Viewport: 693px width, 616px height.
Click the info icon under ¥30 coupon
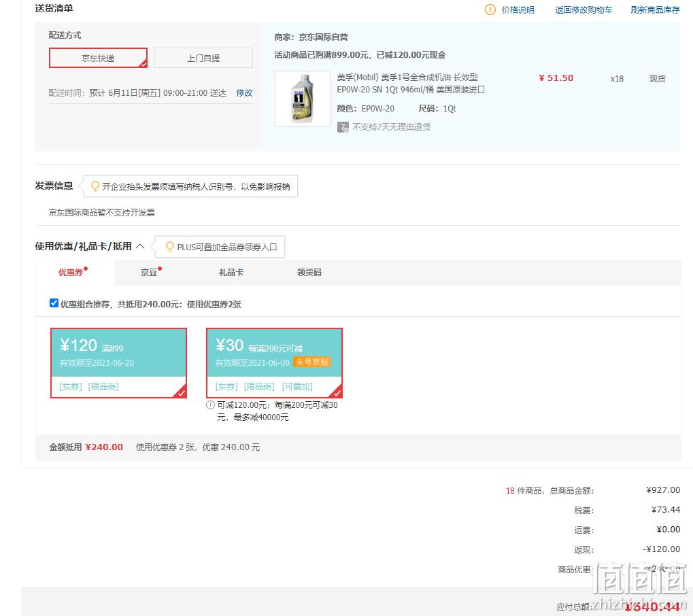[210, 405]
